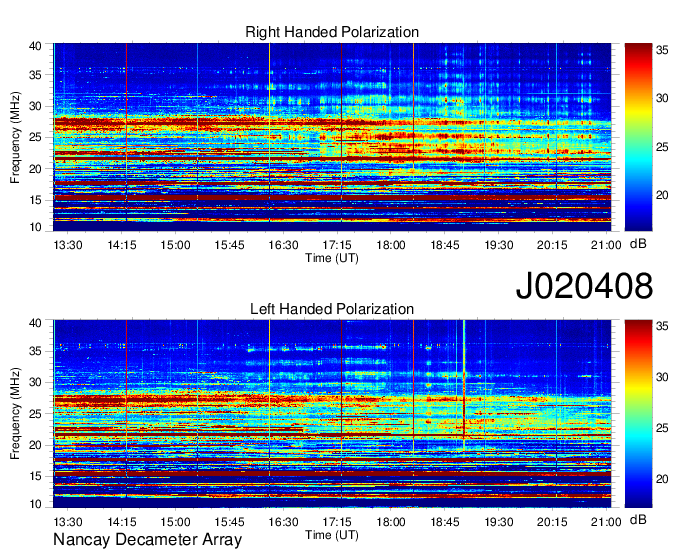
Task: Click the 10 MHz frequency tick on the bottom plot
Action: pyautogui.click(x=35, y=504)
